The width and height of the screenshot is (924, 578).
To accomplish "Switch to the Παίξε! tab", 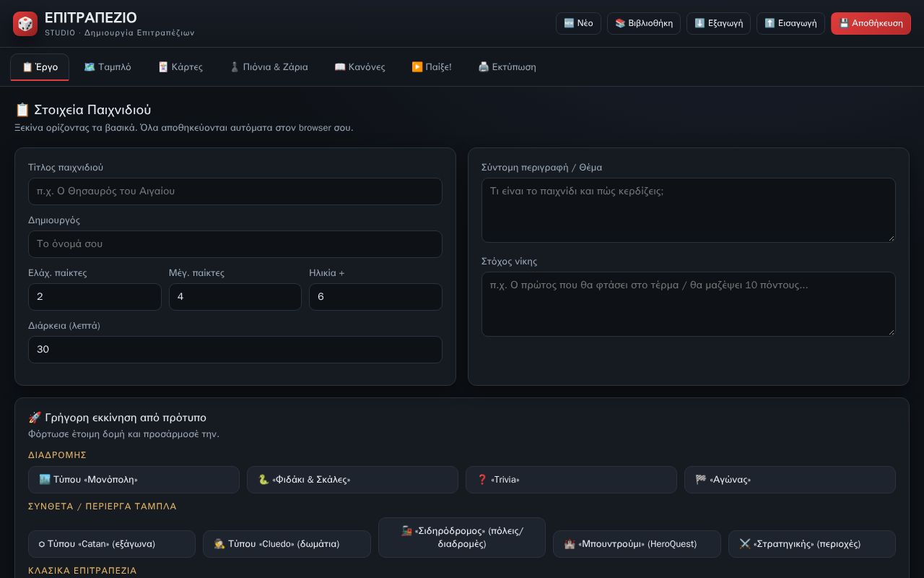I will pos(432,67).
